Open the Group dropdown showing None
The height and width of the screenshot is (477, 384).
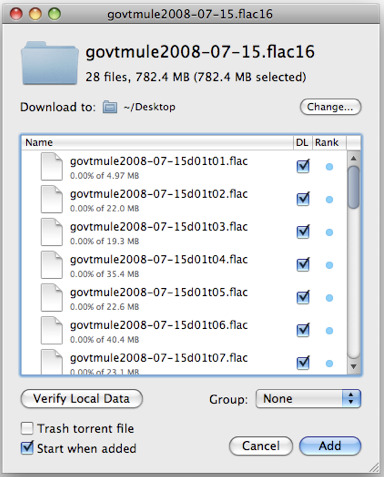pos(308,399)
